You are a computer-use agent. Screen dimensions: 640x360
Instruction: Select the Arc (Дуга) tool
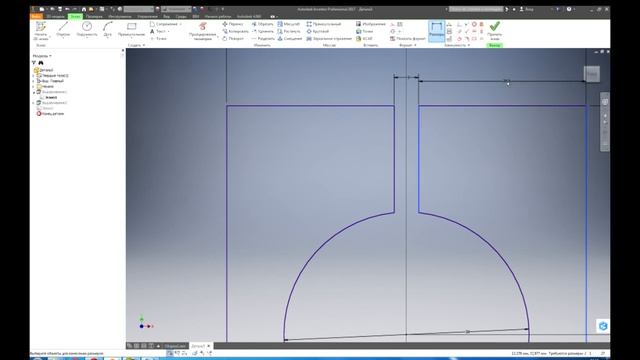coord(107,30)
